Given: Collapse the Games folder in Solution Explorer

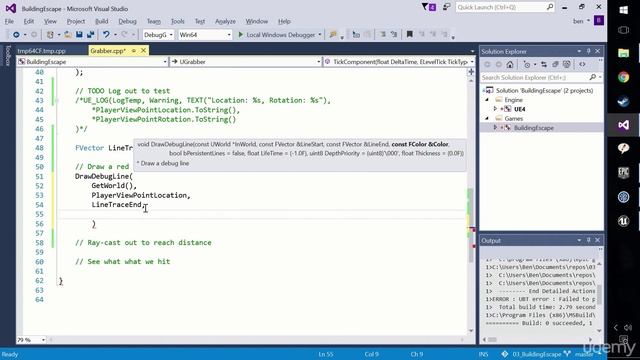Looking at the screenshot, I should coord(487,118).
